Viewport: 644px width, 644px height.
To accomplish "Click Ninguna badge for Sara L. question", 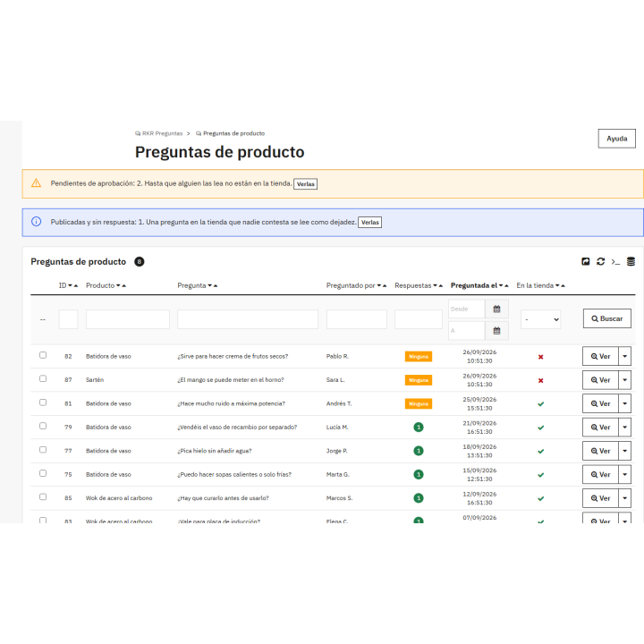I will (x=418, y=380).
